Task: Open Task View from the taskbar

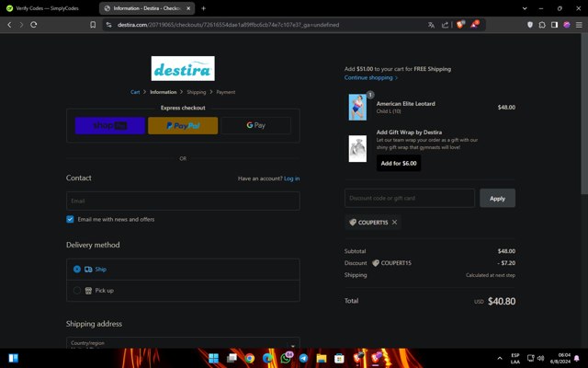Action: (232, 358)
